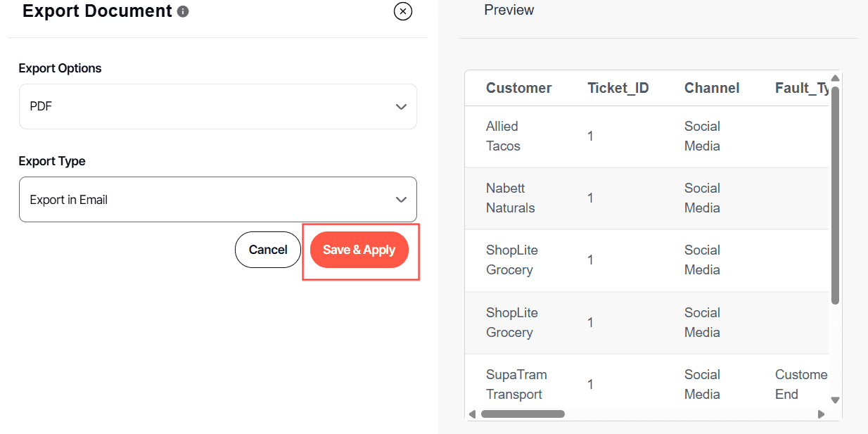Click the Customer column header
This screenshot has width=868, height=434.
click(x=518, y=88)
